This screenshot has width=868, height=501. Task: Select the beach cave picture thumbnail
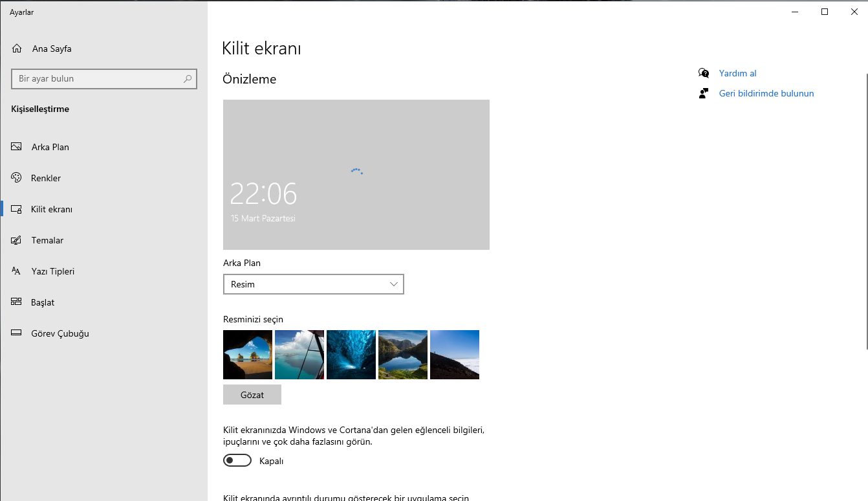248,355
